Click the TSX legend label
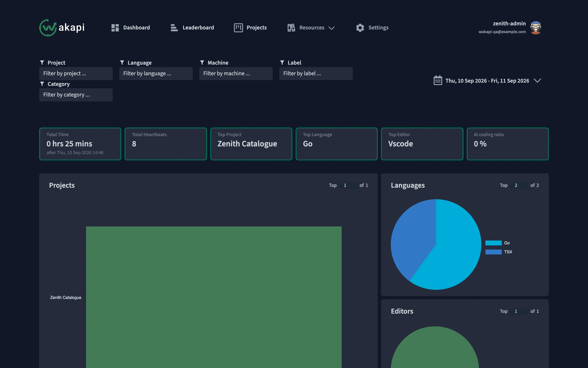This screenshot has width=588, height=368. point(508,252)
